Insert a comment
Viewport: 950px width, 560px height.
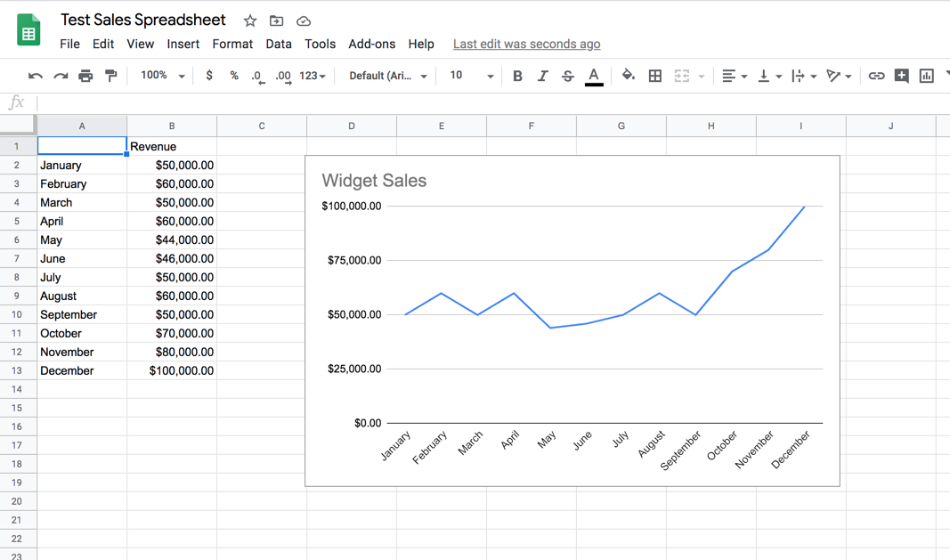(x=902, y=76)
